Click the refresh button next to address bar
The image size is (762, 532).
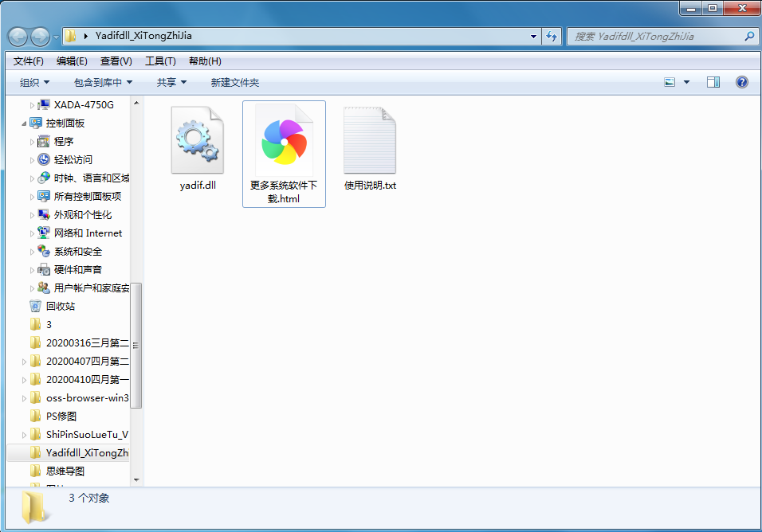coord(552,36)
